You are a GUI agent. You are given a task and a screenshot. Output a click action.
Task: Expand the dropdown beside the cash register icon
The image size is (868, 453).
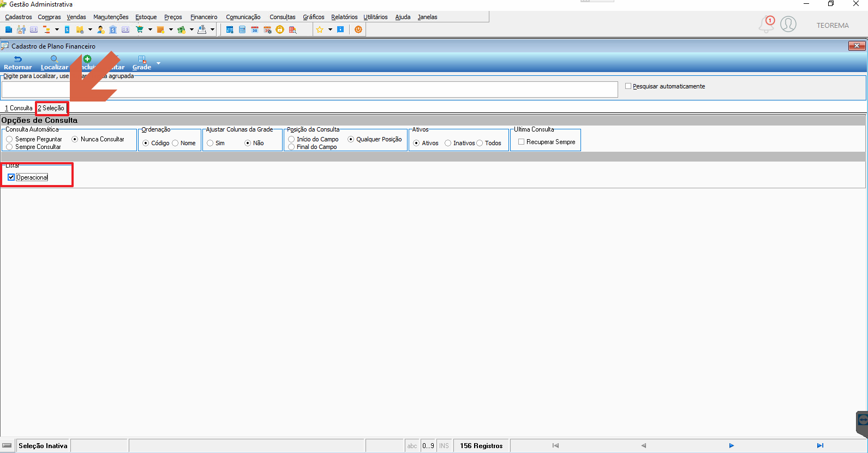point(212,29)
